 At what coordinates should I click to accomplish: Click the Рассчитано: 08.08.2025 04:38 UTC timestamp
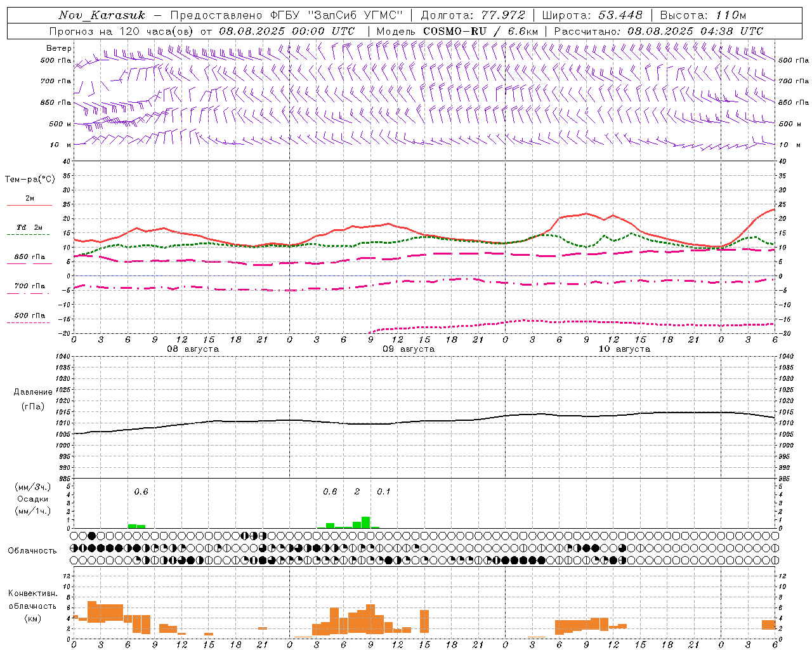point(658,31)
